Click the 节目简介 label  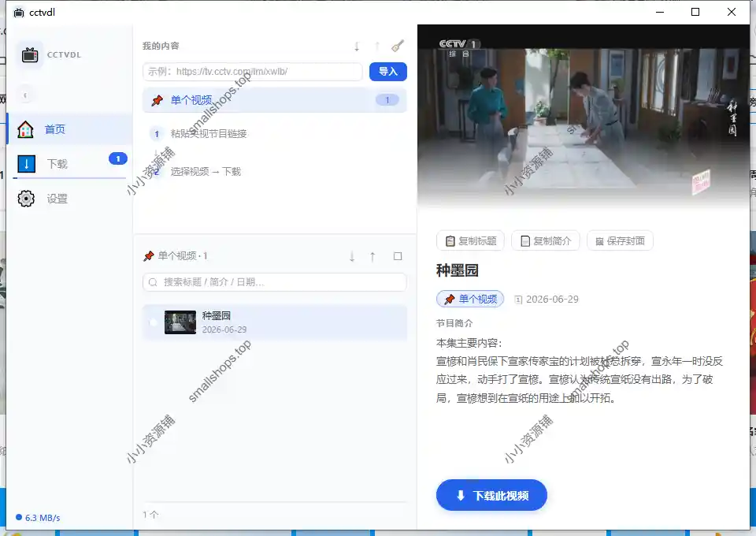(454, 323)
